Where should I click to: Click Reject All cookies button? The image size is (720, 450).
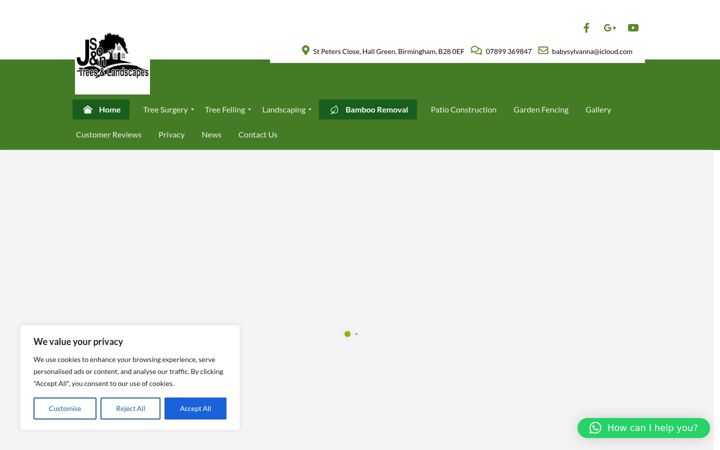pyautogui.click(x=130, y=408)
